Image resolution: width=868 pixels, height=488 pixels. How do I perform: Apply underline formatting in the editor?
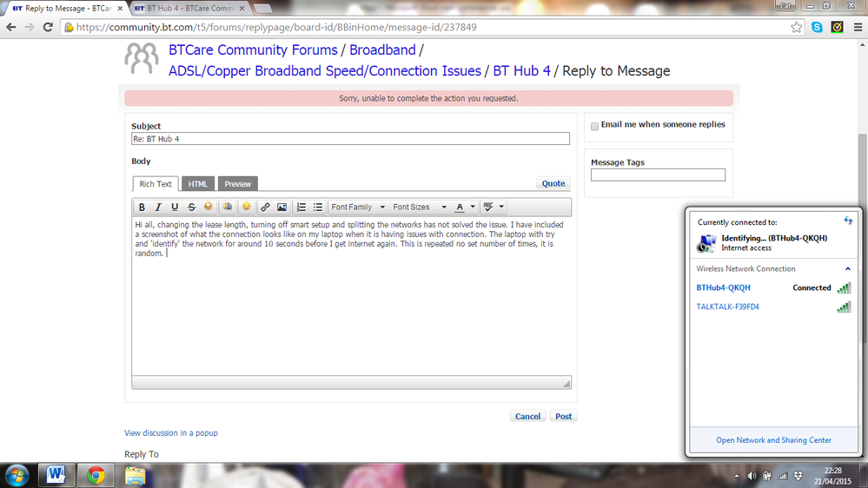tap(175, 207)
